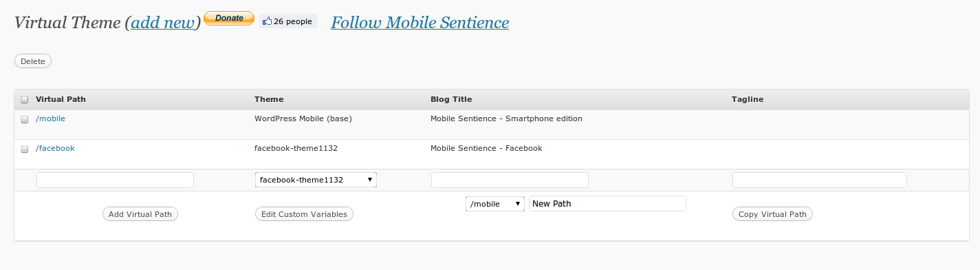Open the facebook-theme1132 theme dropdown
The width and height of the screenshot is (980, 270).
316,180
